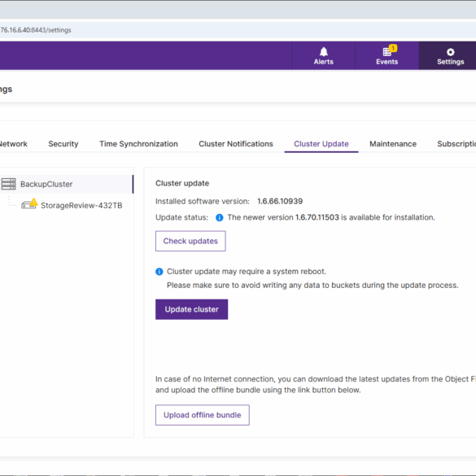Click the Update cluster button
476x476 pixels.
(191, 309)
